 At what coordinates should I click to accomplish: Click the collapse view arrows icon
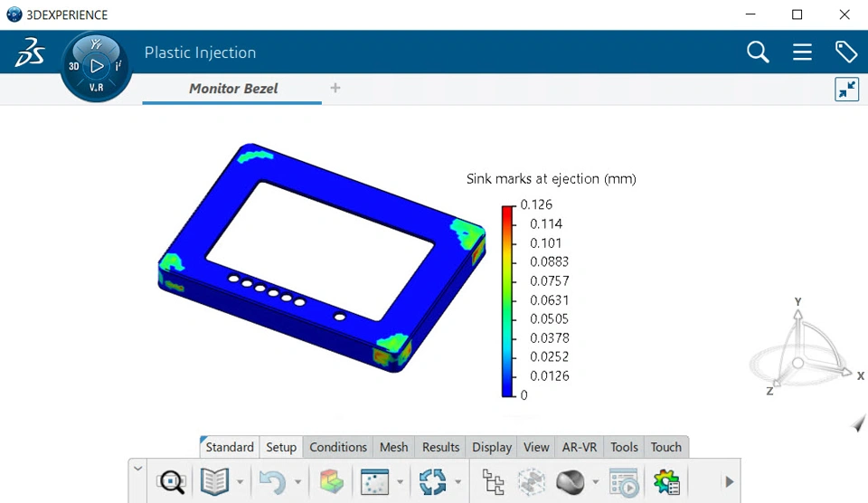pyautogui.click(x=846, y=90)
